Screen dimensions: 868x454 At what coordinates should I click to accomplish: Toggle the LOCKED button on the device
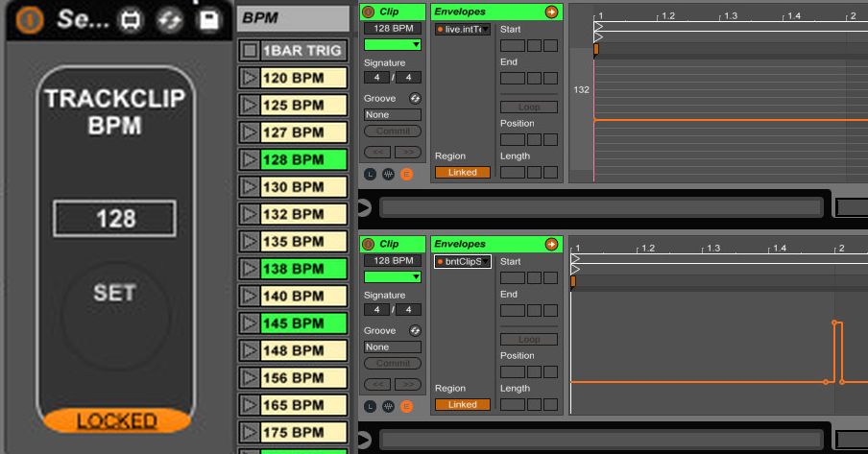click(115, 420)
